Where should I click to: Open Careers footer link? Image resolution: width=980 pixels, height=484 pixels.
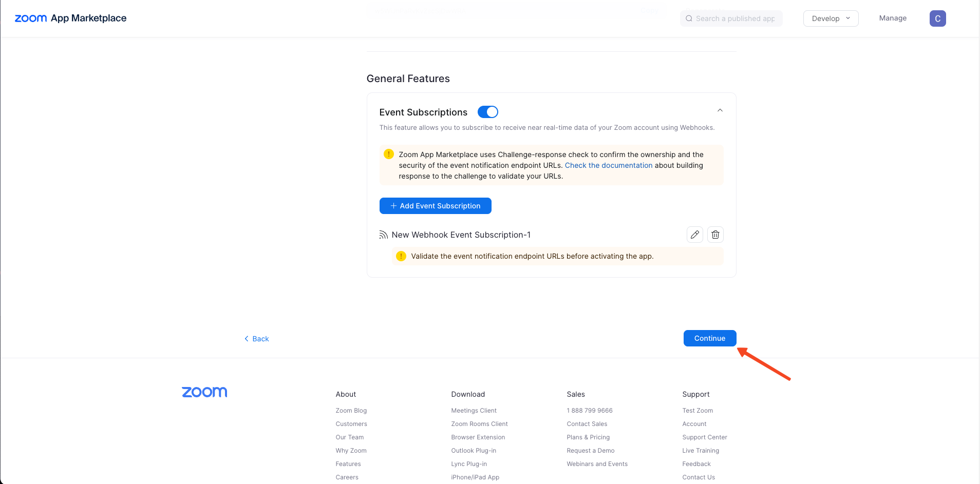tap(347, 477)
